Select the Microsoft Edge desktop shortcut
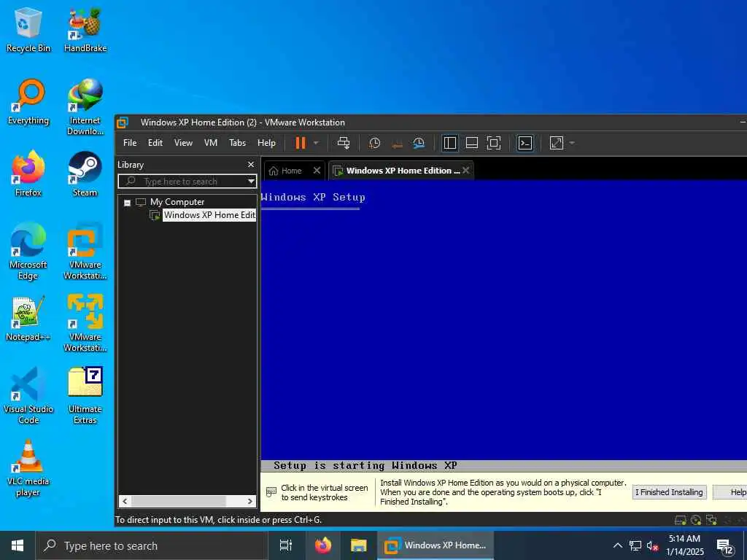747x560 pixels. click(x=28, y=251)
